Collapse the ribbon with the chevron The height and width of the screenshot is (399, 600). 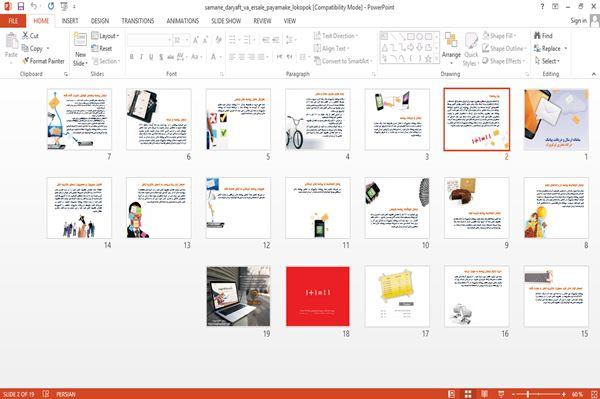point(593,74)
